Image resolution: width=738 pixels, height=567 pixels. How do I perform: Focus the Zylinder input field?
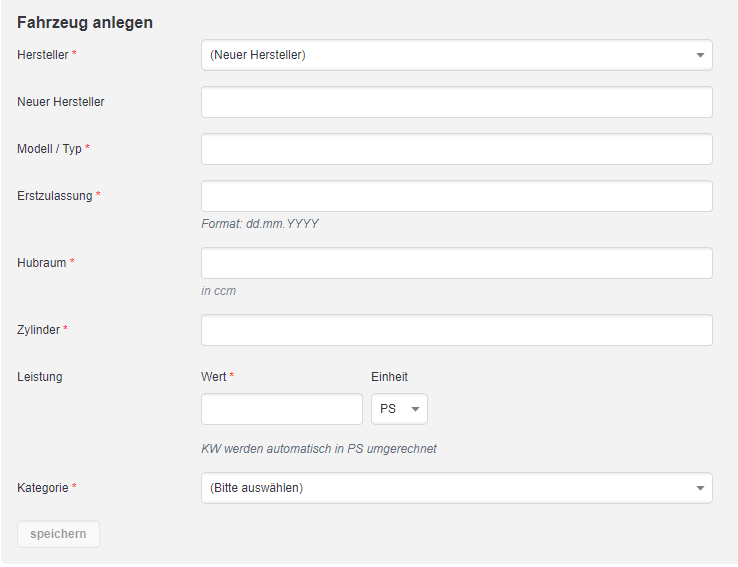tap(457, 330)
